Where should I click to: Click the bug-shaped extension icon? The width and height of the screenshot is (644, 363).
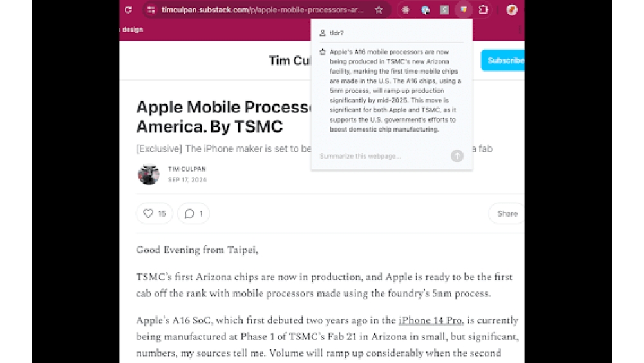[x=406, y=10]
